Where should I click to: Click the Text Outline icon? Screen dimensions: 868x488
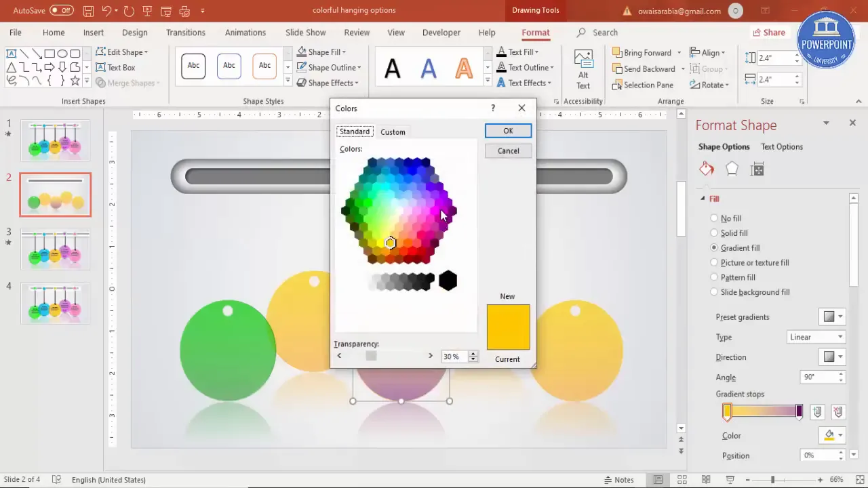point(501,68)
